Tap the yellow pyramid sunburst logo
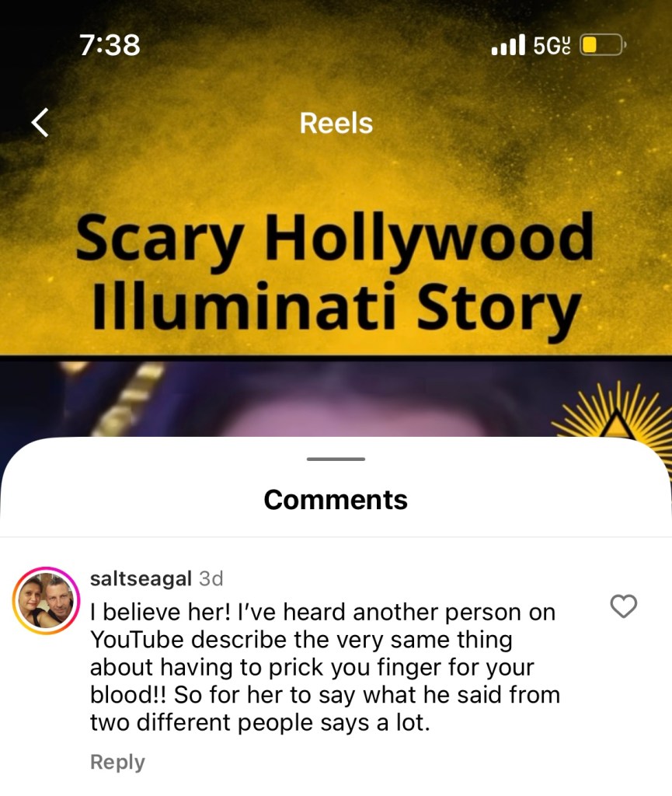 pos(614,411)
